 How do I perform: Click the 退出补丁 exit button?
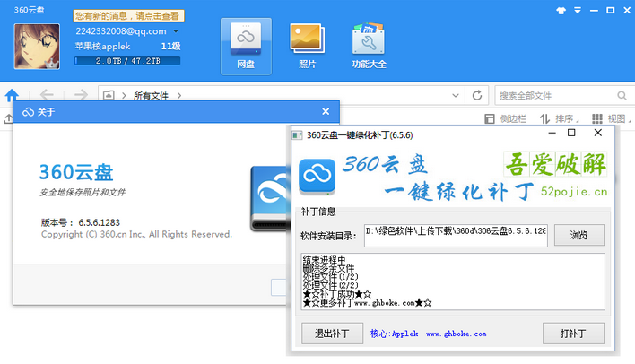point(332,334)
